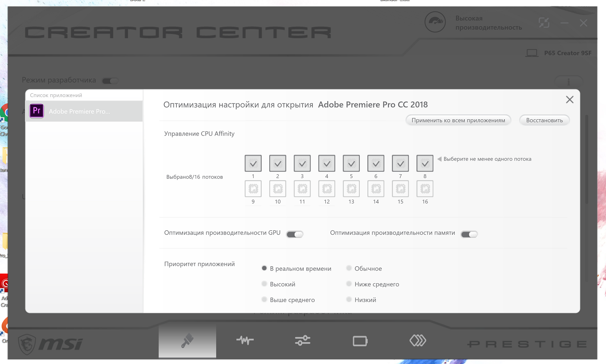Open the sliders settings tab

tap(303, 340)
